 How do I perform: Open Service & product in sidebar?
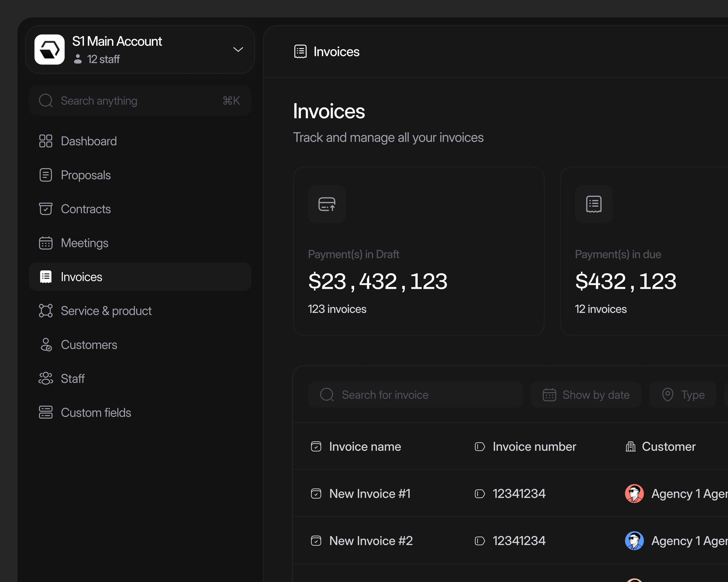tap(140, 311)
